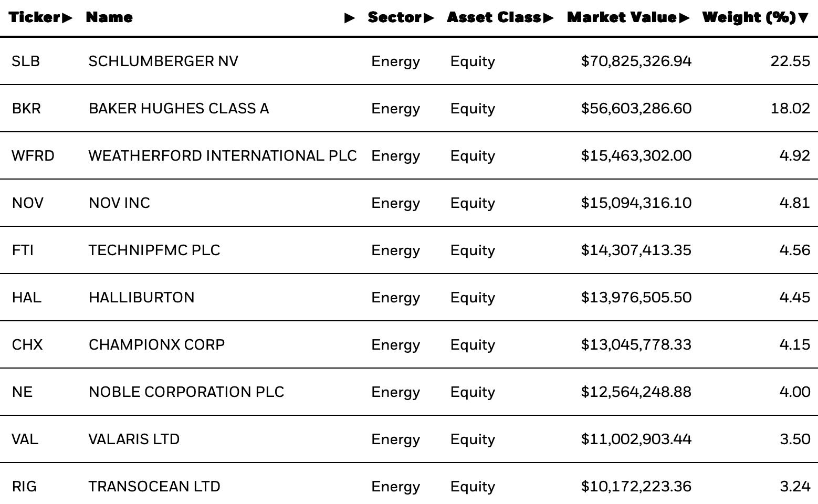Screen dimensions: 818x504
Task: Click NOBLE CORPORATION PLC name
Action: click(x=186, y=392)
